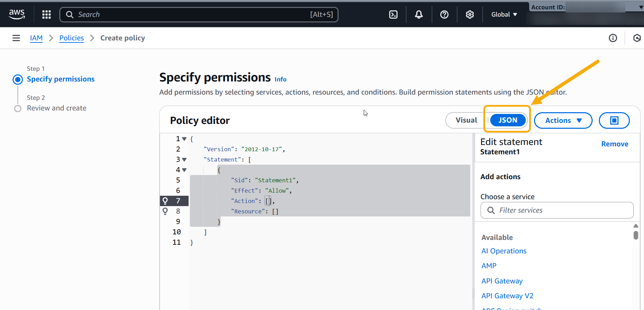644x310 pixels.
Task: Select the API Gateway service
Action: click(502, 281)
